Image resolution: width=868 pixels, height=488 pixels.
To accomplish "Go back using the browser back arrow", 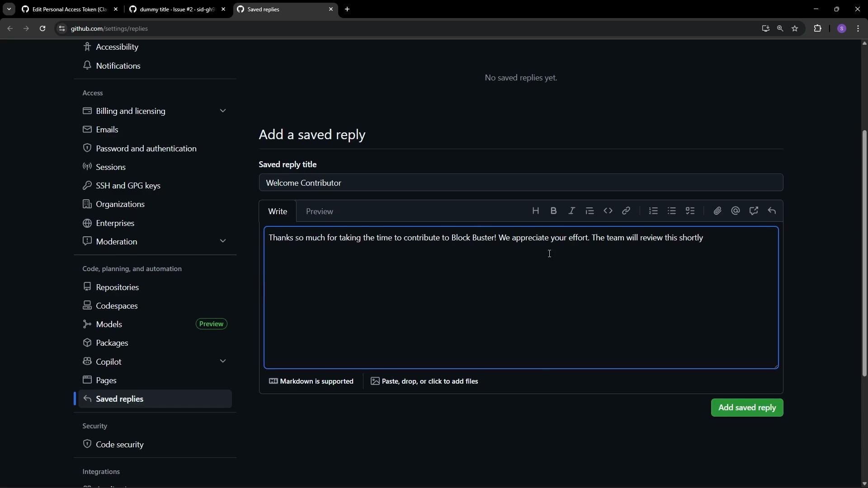I will coord(10,28).
